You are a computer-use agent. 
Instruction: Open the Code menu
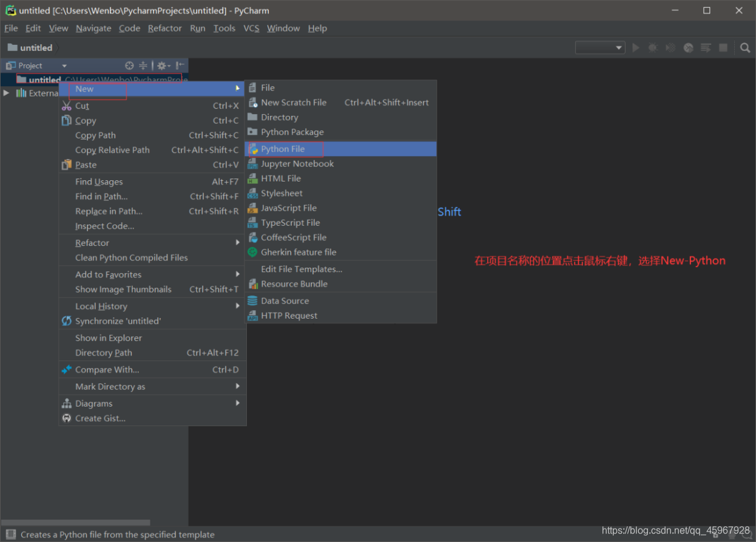pyautogui.click(x=129, y=29)
